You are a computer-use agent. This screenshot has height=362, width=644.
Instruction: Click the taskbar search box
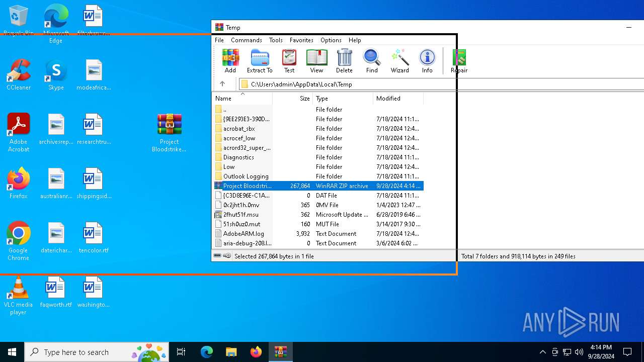click(x=97, y=352)
